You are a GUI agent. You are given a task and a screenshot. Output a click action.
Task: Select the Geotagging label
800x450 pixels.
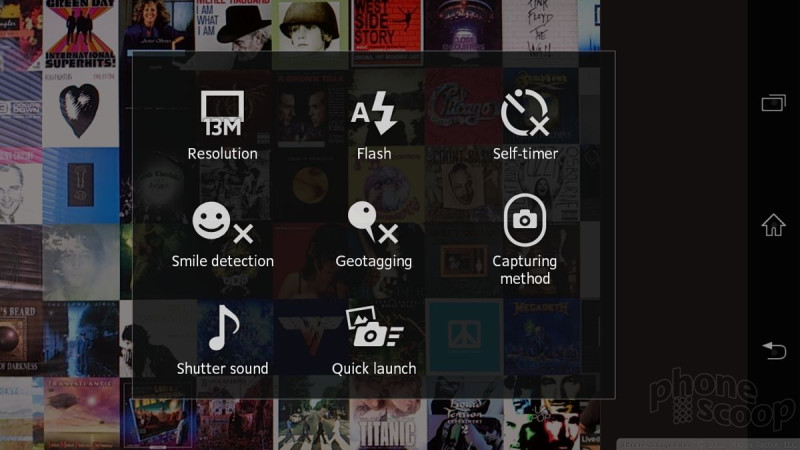(373, 262)
